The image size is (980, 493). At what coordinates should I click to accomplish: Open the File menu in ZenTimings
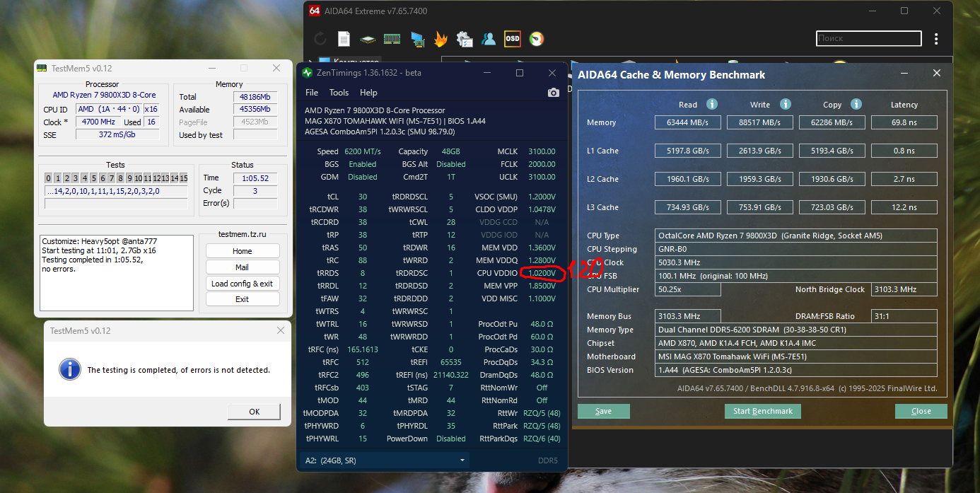312,93
